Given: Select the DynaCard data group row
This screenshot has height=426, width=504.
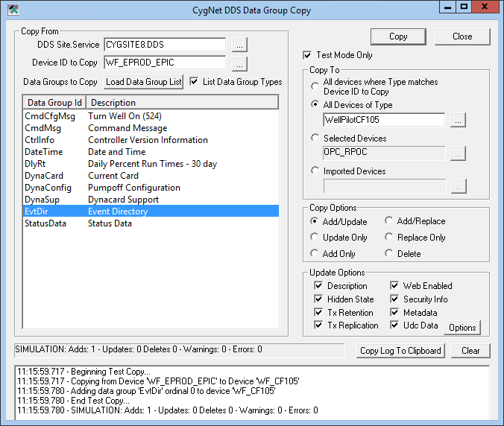Looking at the screenshot, I should [x=151, y=176].
